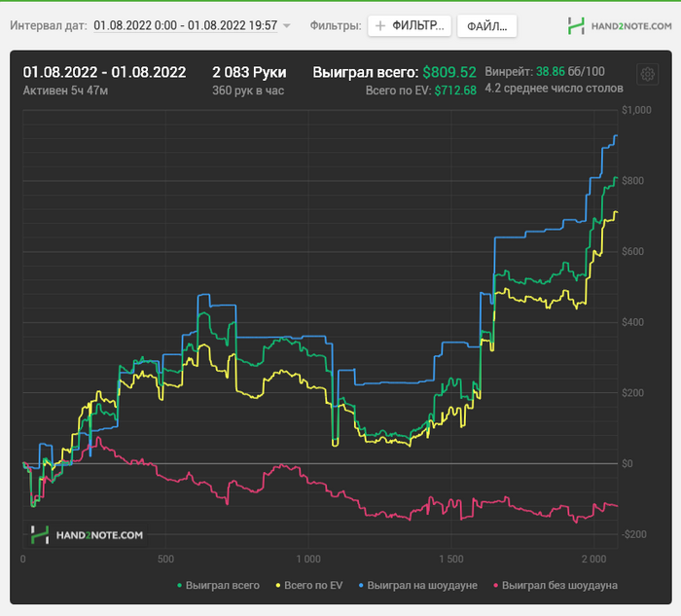Image resolution: width=681 pixels, height=616 pixels.
Task: Click the 1 000 x-axis label
Action: 308,560
